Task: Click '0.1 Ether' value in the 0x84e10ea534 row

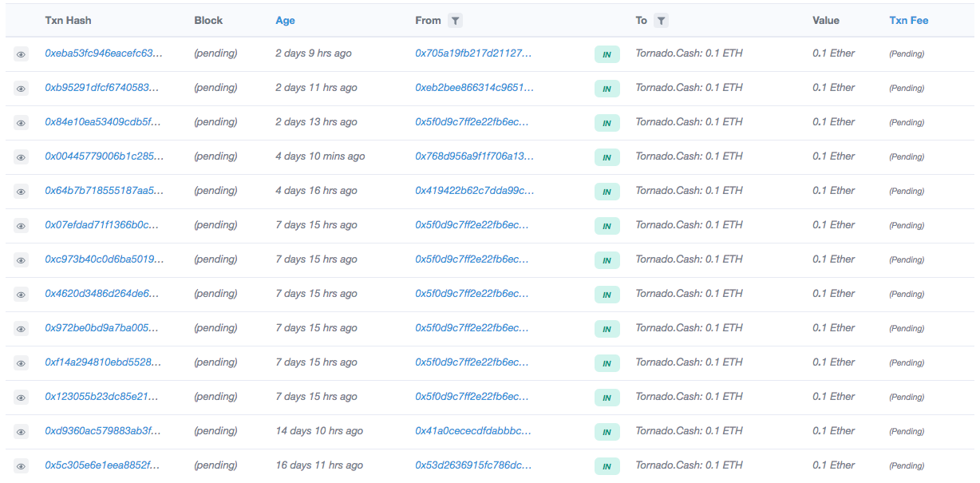Action: 833,122
